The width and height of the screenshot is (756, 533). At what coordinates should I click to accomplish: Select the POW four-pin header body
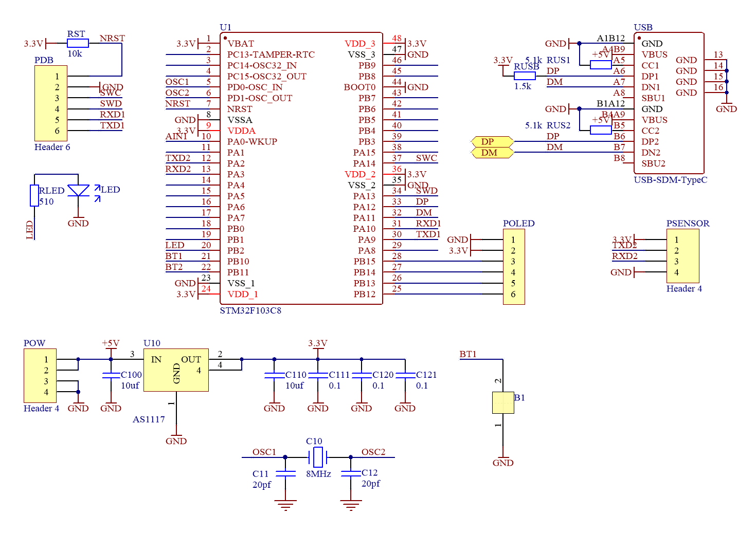pos(40,376)
